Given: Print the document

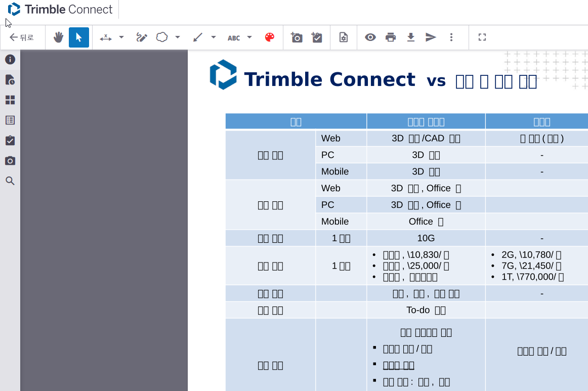Looking at the screenshot, I should click(391, 37).
